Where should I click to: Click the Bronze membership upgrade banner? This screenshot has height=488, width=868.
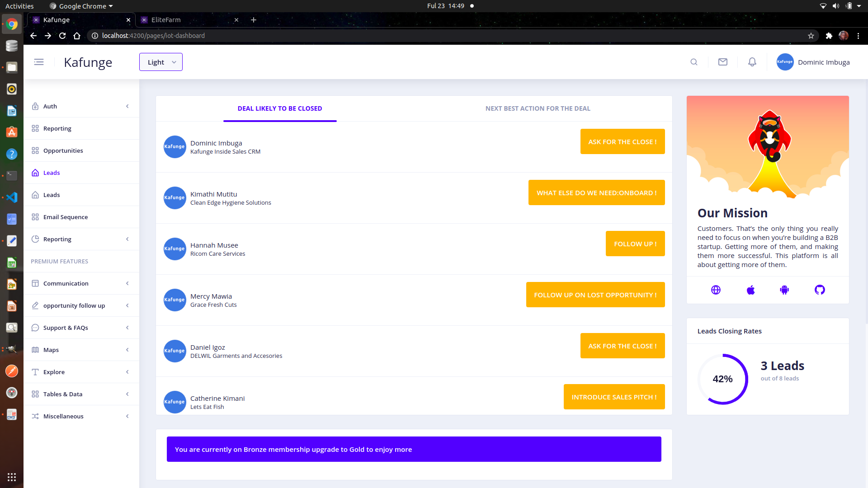point(414,449)
